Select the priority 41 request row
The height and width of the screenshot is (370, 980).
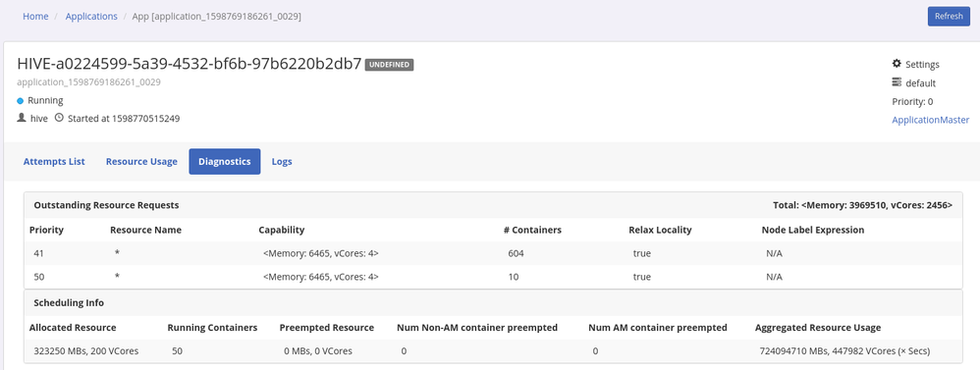[x=493, y=253]
